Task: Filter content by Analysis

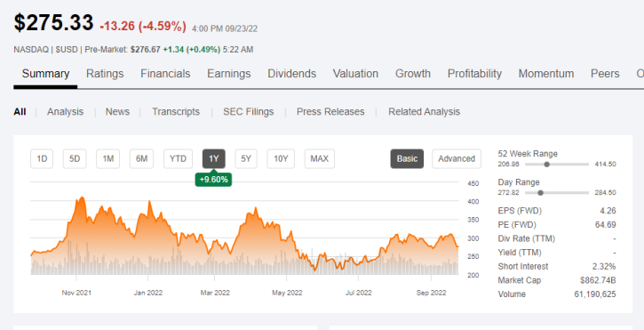Action: tap(65, 111)
